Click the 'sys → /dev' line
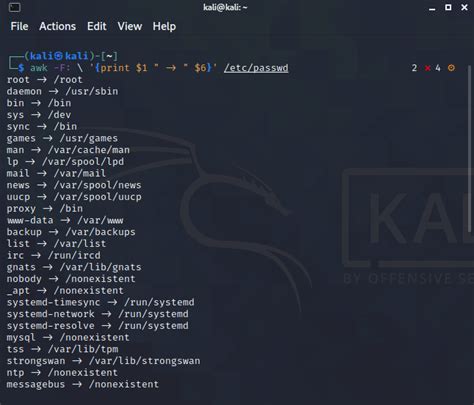This screenshot has width=474, height=405. pos(39,115)
